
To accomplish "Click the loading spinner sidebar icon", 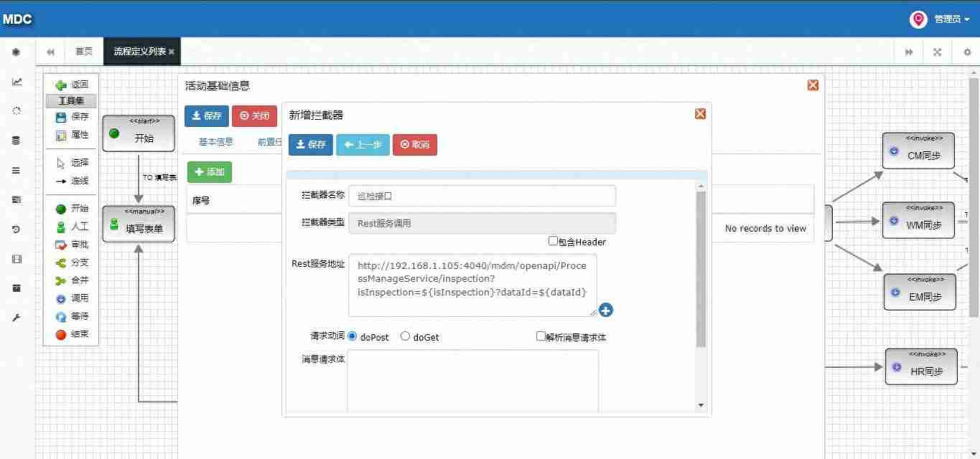I will [x=17, y=111].
